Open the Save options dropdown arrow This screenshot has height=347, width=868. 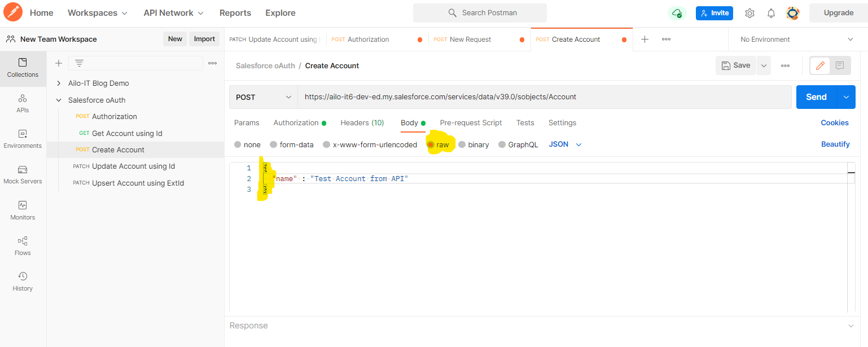coord(764,65)
